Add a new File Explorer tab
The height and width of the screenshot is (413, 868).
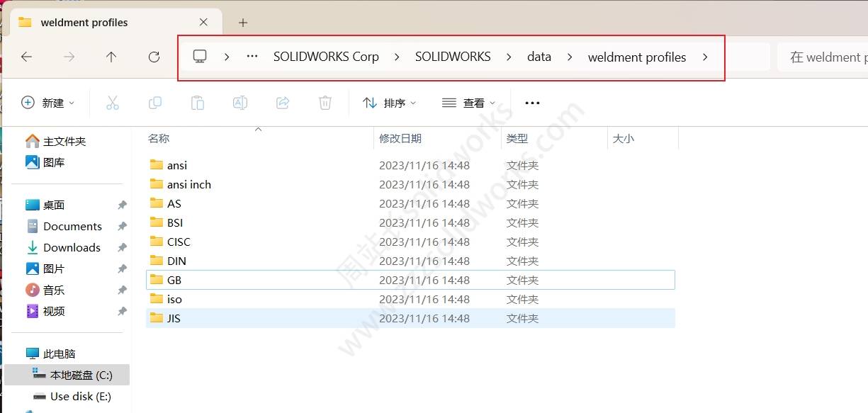(x=243, y=23)
